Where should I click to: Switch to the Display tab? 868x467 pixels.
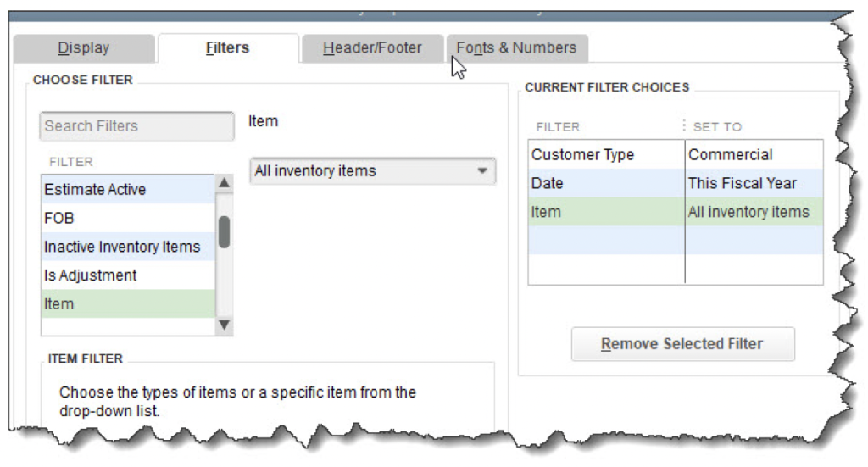[x=83, y=48]
